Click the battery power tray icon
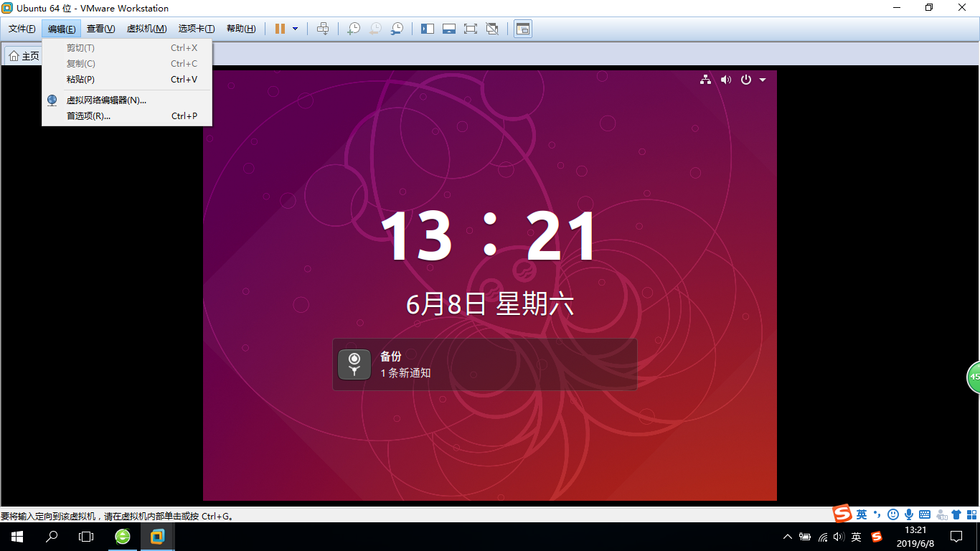The height and width of the screenshot is (551, 980). coord(805,537)
